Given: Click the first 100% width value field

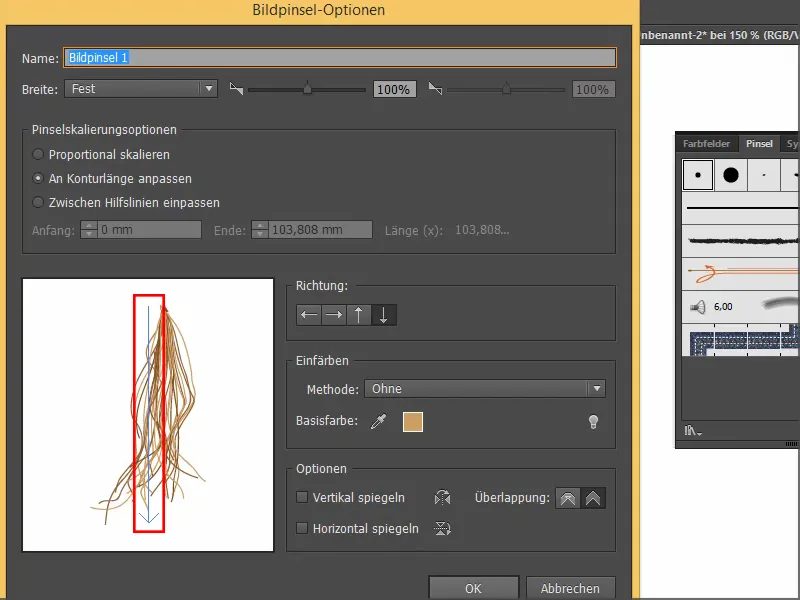Looking at the screenshot, I should click(x=394, y=89).
